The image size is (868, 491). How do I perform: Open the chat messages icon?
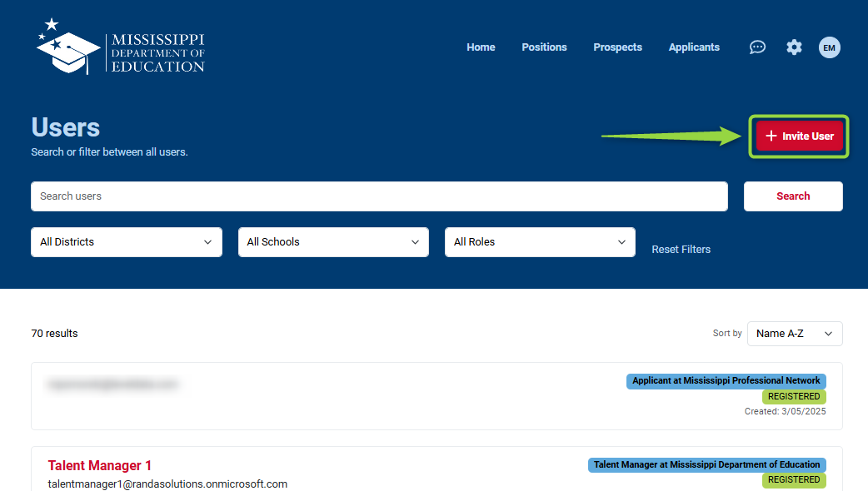click(x=757, y=47)
